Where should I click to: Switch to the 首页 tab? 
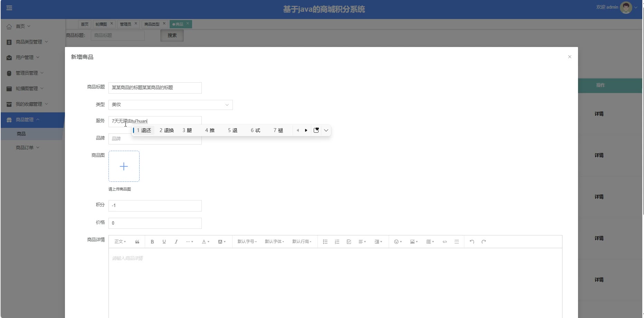click(x=85, y=24)
